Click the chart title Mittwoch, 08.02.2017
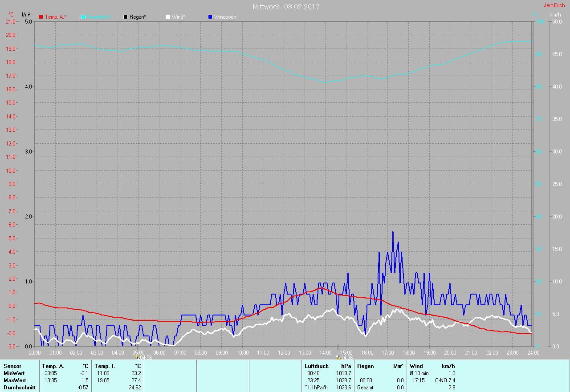 pyautogui.click(x=286, y=7)
